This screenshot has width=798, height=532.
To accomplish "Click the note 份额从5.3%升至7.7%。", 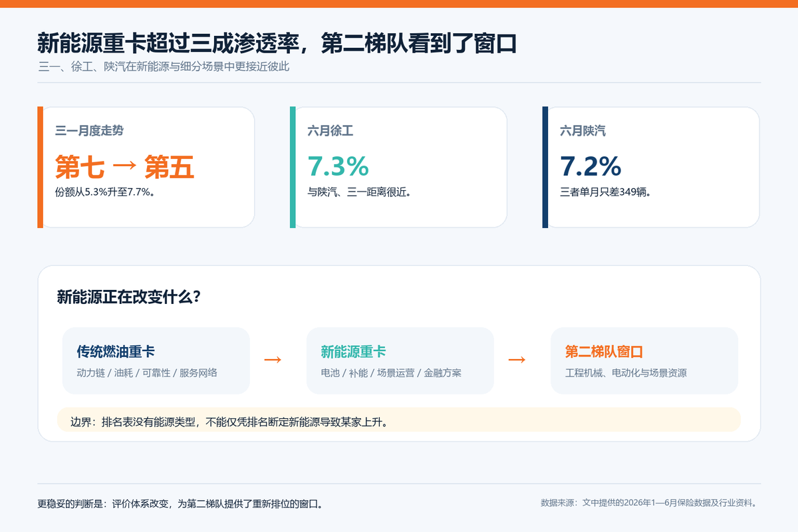I will click(x=105, y=193).
